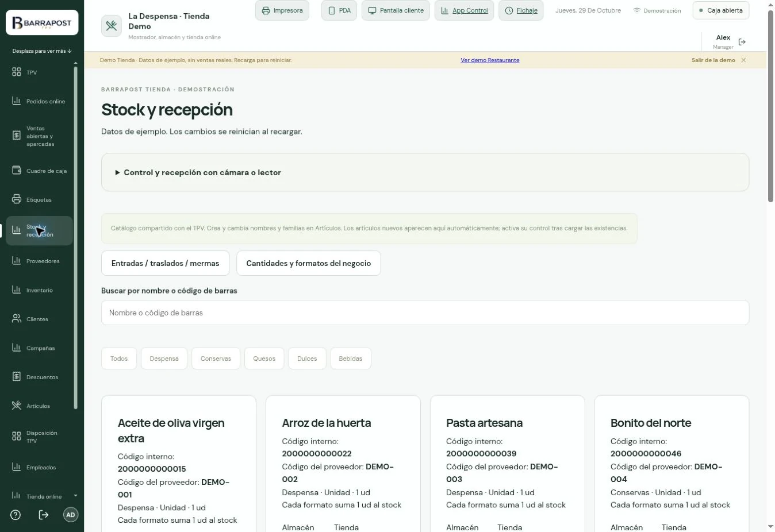Open the App Control link
The image size is (775, 532).
pyautogui.click(x=464, y=10)
